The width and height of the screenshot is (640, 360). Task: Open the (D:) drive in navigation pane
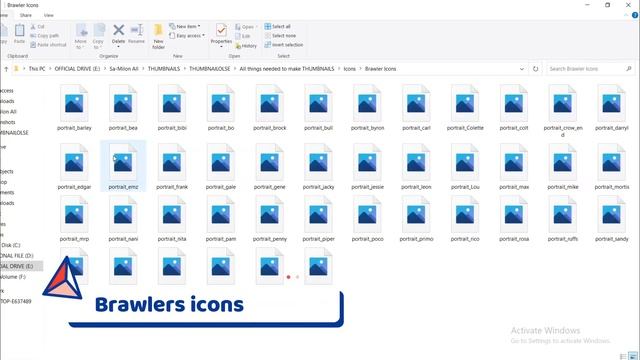[x=17, y=256]
